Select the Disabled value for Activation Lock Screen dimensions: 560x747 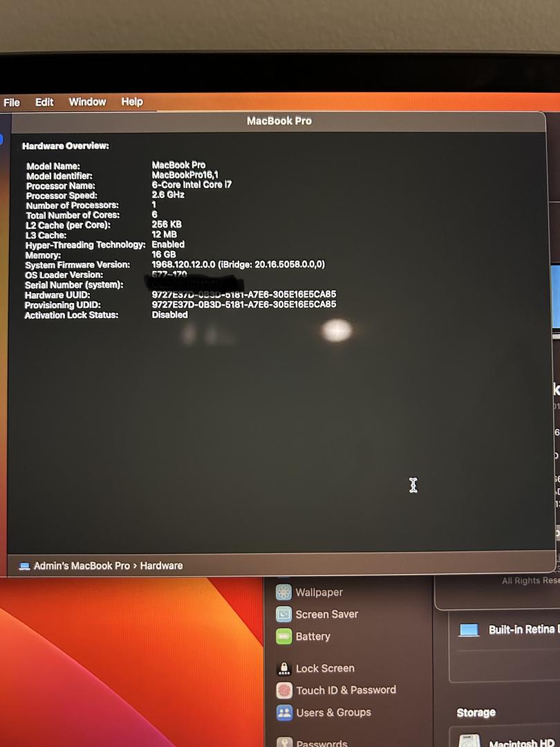click(x=170, y=315)
